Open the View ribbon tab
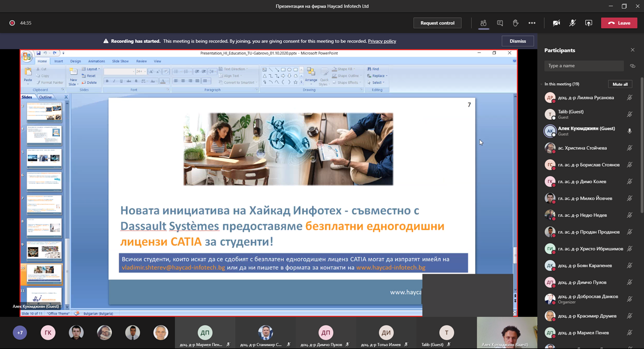This screenshot has height=349, width=644. 157,61
